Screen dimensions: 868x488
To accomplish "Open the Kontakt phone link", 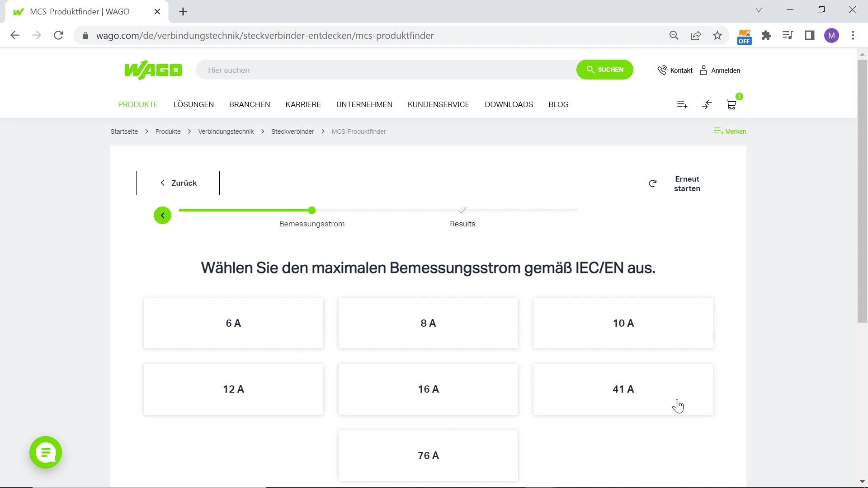I will pyautogui.click(x=675, y=70).
